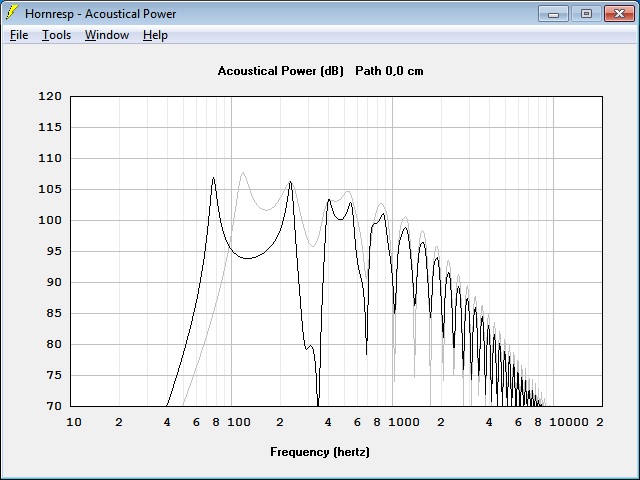The height and width of the screenshot is (480, 640).
Task: Click the 105 dB axis value
Action: [x=50, y=189]
